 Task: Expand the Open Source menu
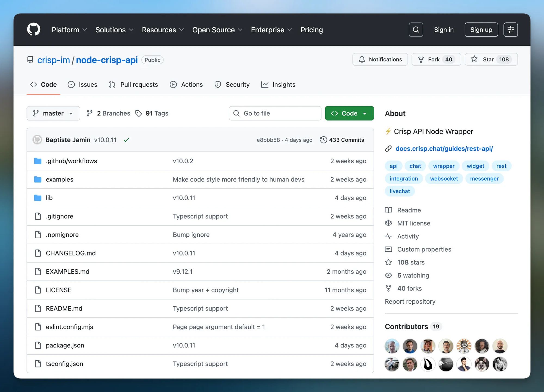point(217,30)
